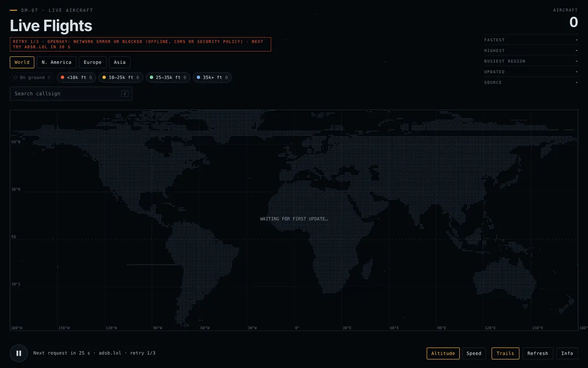Click the EQ equator label
Image resolution: width=588 pixels, height=368 pixels.
[14, 237]
